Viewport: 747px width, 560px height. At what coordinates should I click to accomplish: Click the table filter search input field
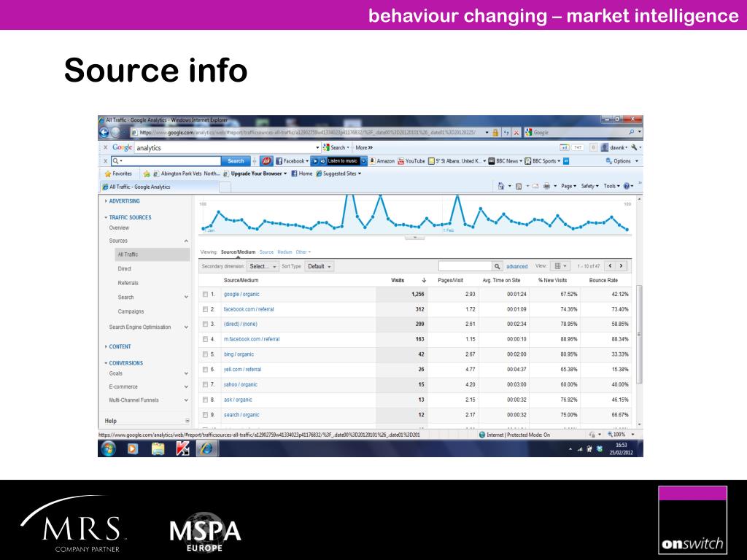(465, 266)
